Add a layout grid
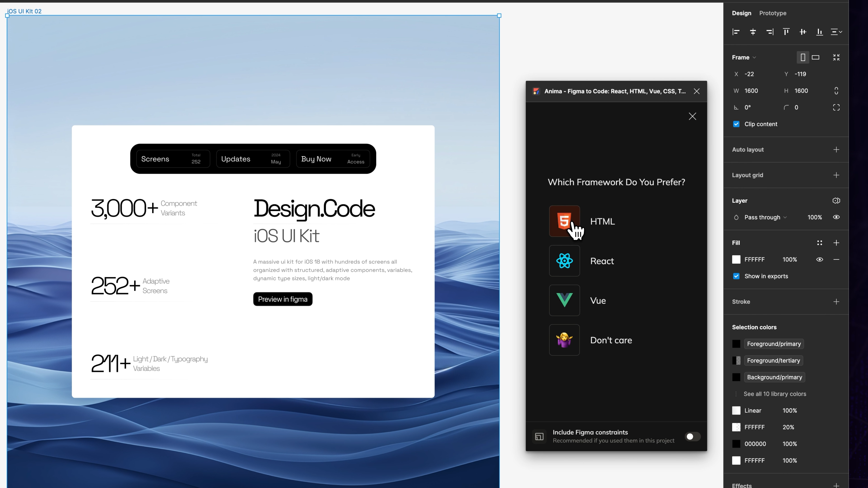 (x=837, y=175)
